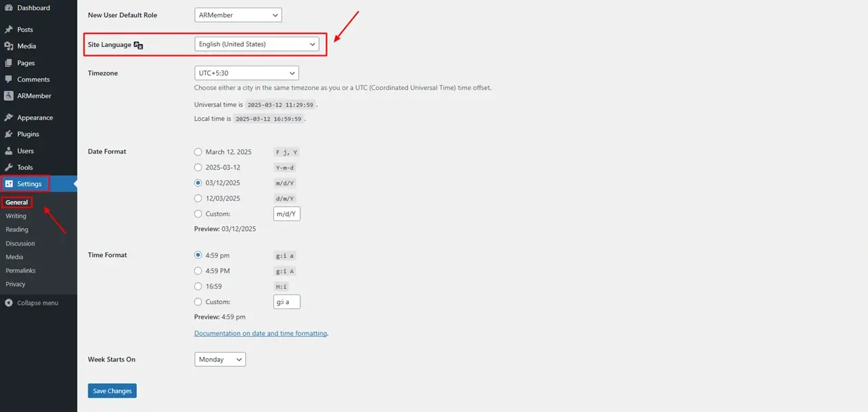The width and height of the screenshot is (868, 412).
Task: Click the 'd/m/Y' format code
Action: (x=285, y=198)
